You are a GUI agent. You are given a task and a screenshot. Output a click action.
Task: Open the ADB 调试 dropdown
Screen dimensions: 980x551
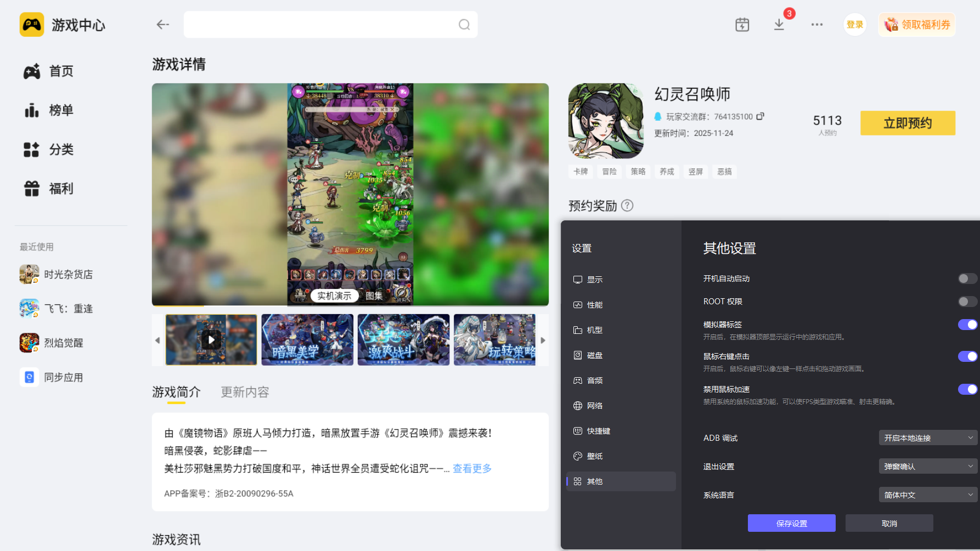pyautogui.click(x=927, y=438)
